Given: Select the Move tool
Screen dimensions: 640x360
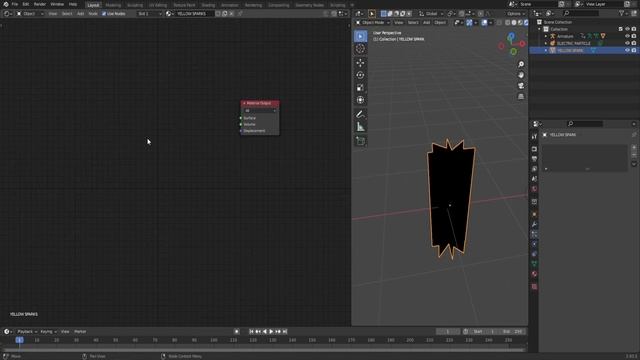Looking at the screenshot, I should [360, 63].
